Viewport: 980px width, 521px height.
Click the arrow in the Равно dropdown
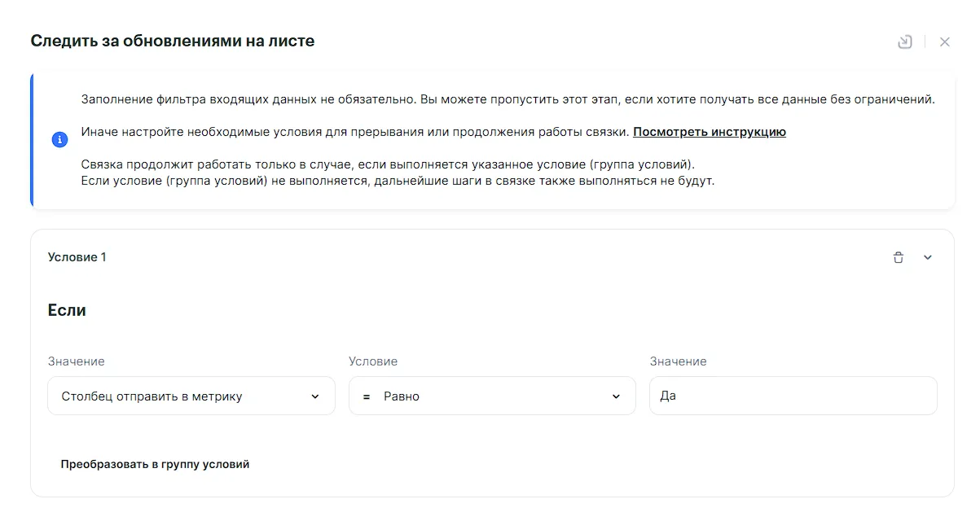pyautogui.click(x=616, y=396)
